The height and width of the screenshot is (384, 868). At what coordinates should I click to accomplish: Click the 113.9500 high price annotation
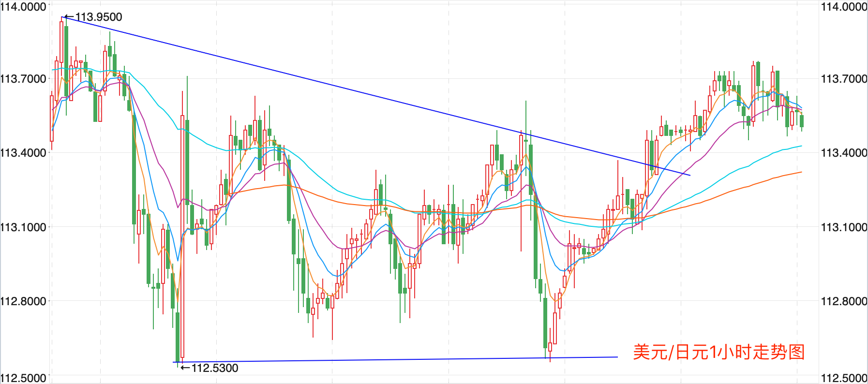pyautogui.click(x=93, y=17)
